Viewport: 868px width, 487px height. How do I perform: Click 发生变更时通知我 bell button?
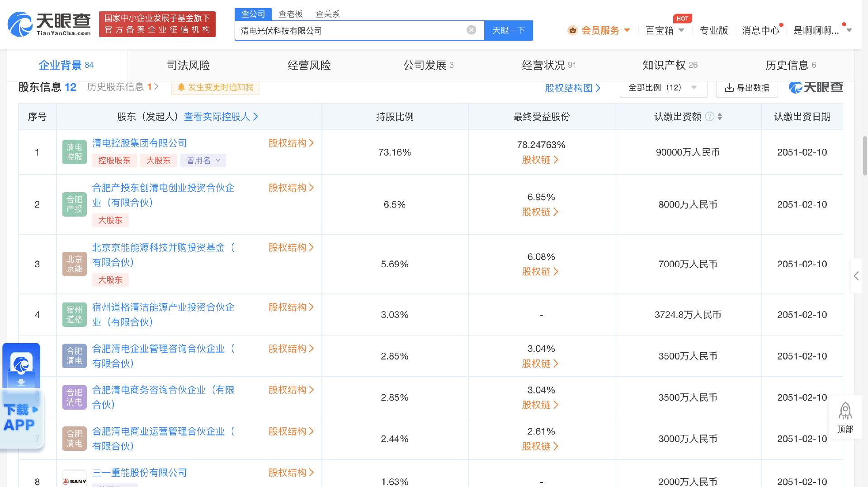click(215, 87)
